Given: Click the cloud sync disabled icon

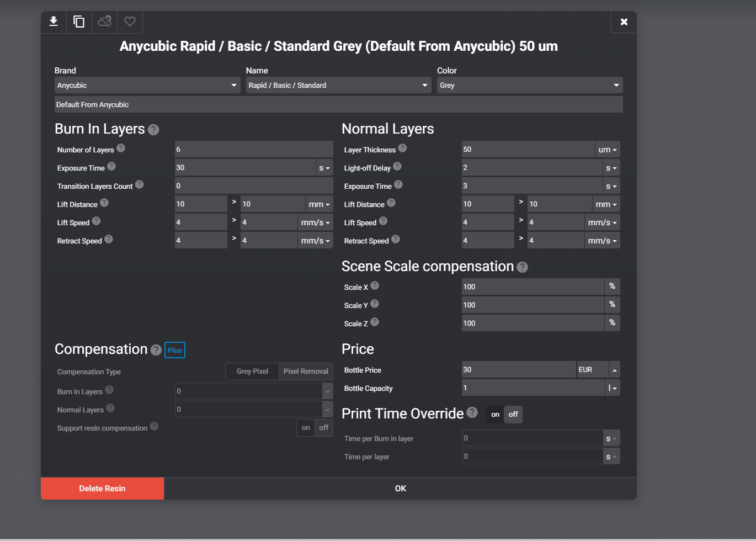Looking at the screenshot, I should 104,22.
